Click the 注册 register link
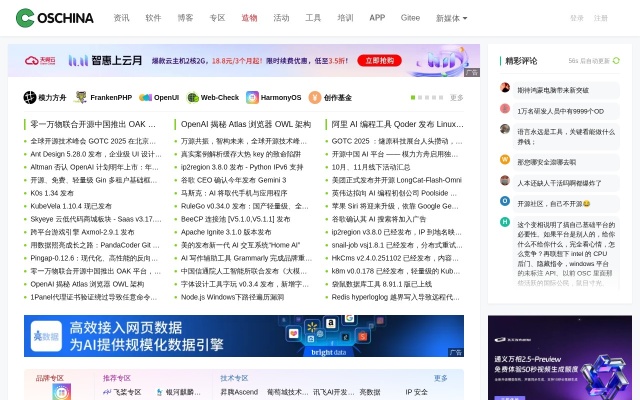This screenshot has width=640, height=400. (x=600, y=18)
